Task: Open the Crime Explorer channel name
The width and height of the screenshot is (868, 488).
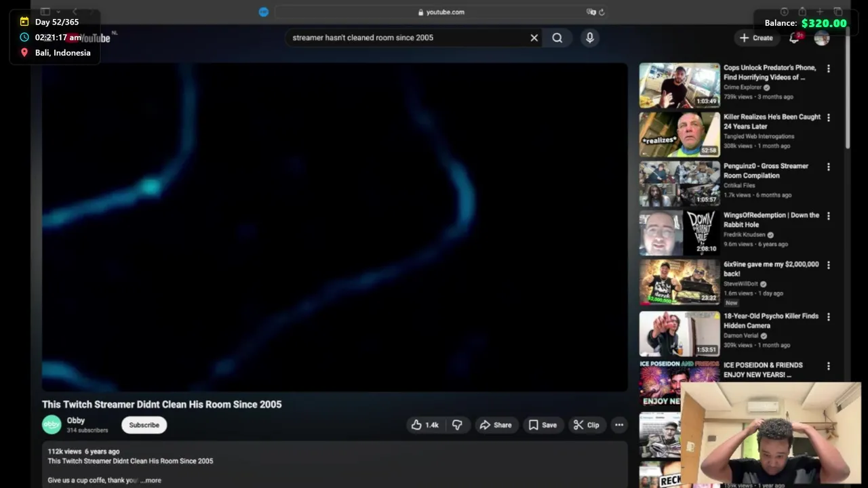Action: [x=743, y=87]
